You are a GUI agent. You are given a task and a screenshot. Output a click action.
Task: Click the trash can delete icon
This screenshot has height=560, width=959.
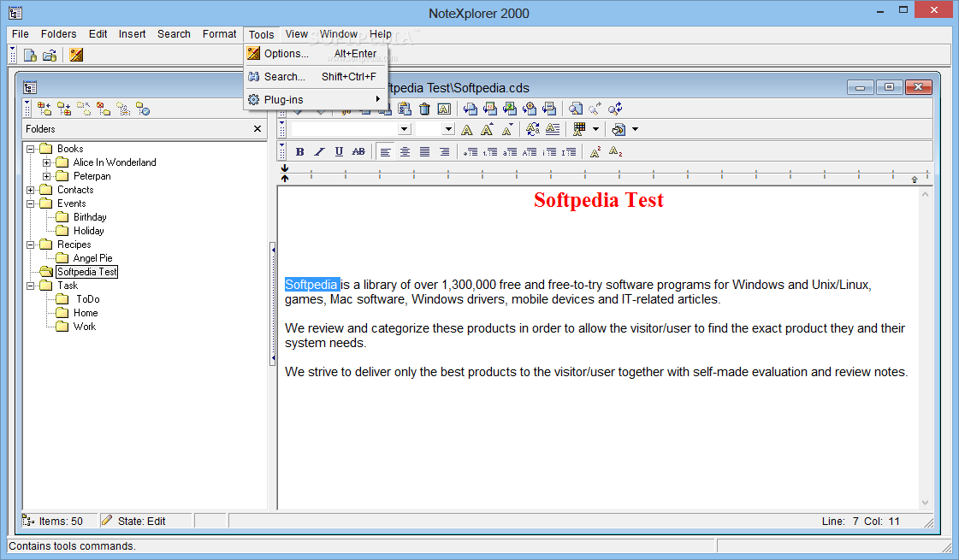tap(424, 109)
